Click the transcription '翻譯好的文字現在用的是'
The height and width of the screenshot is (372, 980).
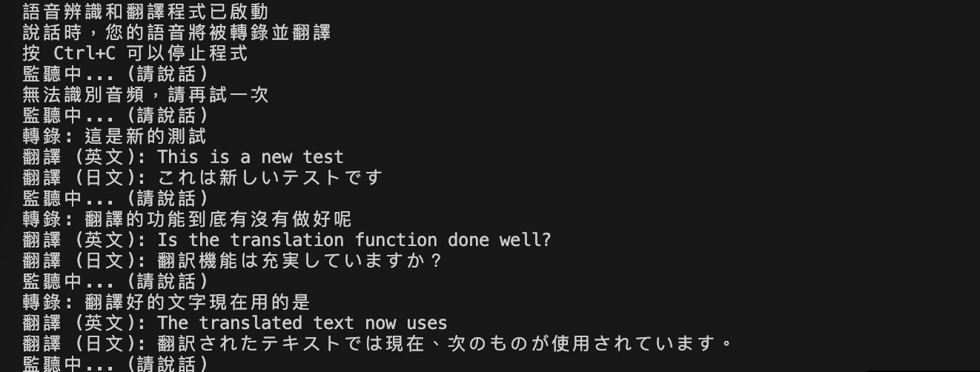tap(198, 302)
